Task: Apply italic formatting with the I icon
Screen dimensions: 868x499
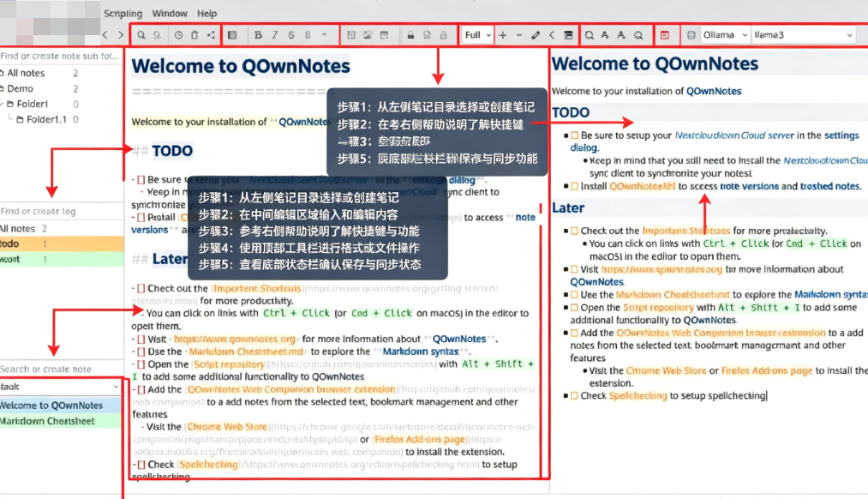Action: tap(274, 35)
